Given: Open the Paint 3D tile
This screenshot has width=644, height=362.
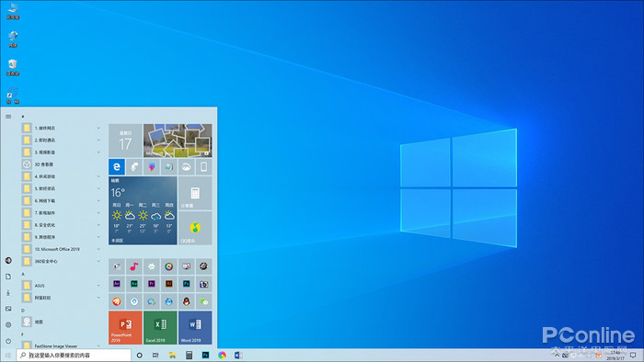Looking at the screenshot, I should (152, 167).
